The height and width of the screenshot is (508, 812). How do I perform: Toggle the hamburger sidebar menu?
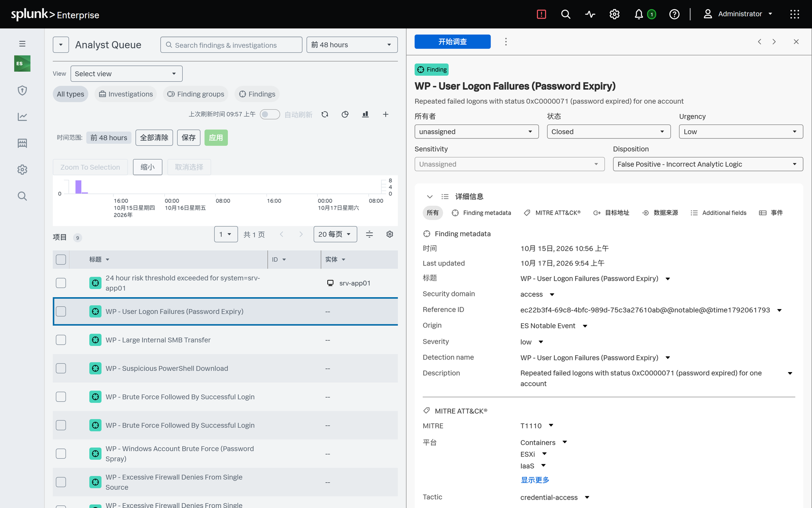pyautogui.click(x=22, y=44)
